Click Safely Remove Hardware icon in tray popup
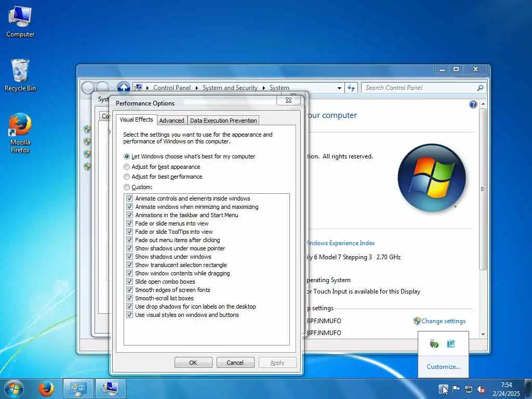This screenshot has width=532, height=399. click(434, 344)
